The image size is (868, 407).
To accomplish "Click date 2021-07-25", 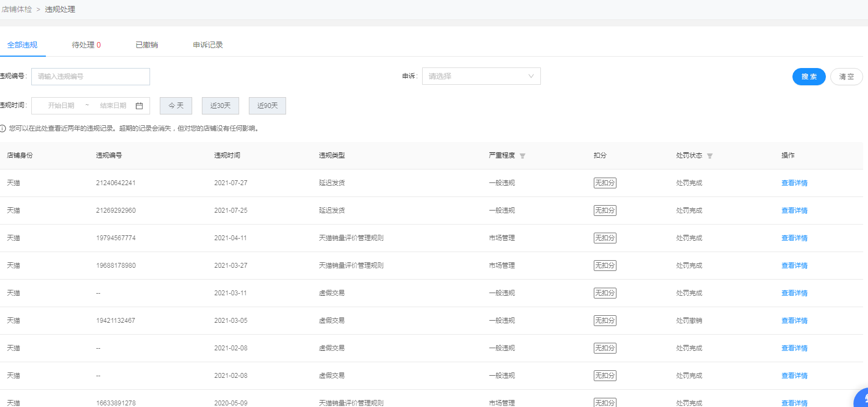I will tap(230, 211).
